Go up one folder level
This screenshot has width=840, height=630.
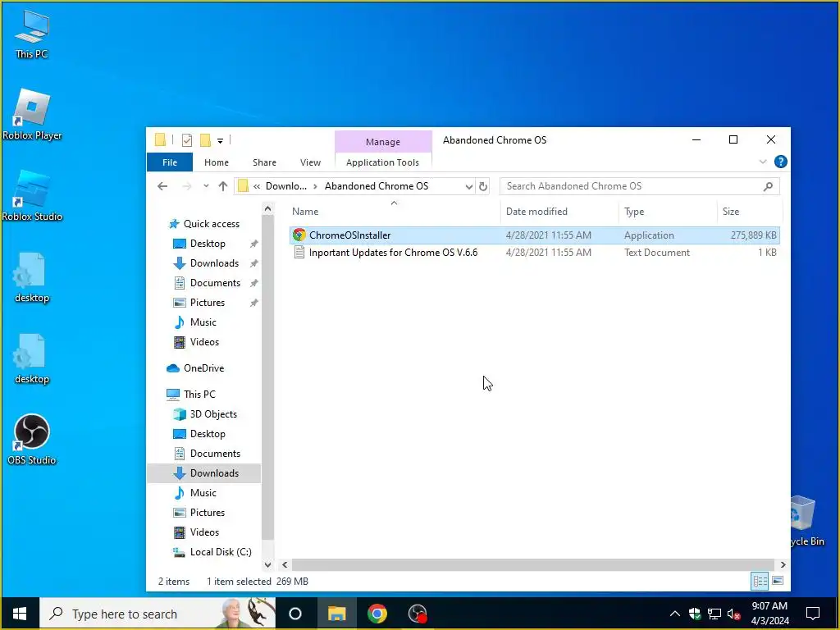point(223,186)
